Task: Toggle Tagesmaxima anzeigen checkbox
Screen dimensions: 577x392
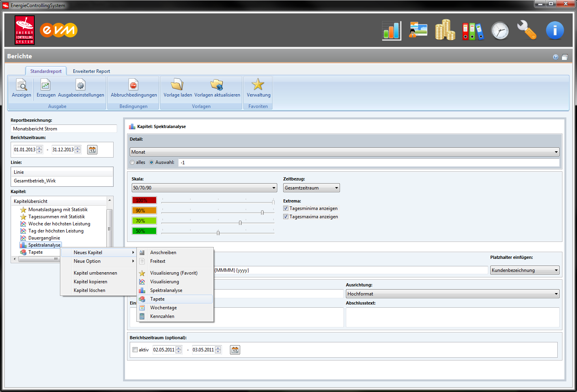Action: (286, 217)
